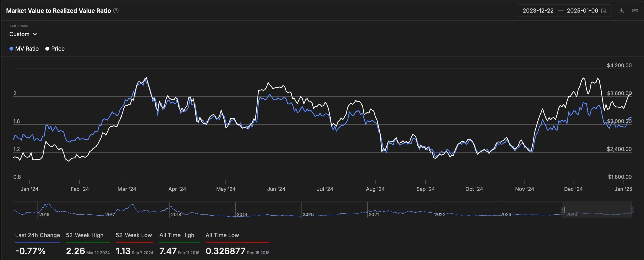Image resolution: width=644 pixels, height=260 pixels.
Task: Open the calendar date picker
Action: (x=603, y=10)
